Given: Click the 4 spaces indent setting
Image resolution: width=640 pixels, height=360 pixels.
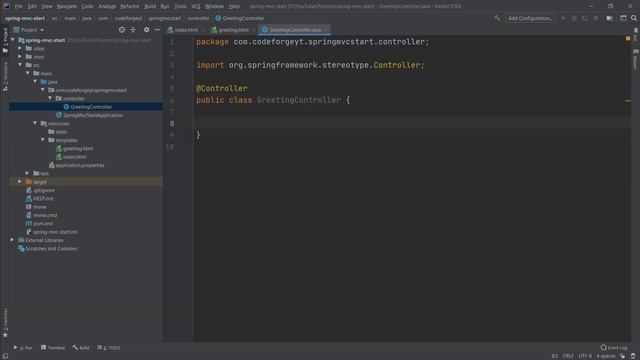Looking at the screenshot, I should pyautogui.click(x=606, y=356).
